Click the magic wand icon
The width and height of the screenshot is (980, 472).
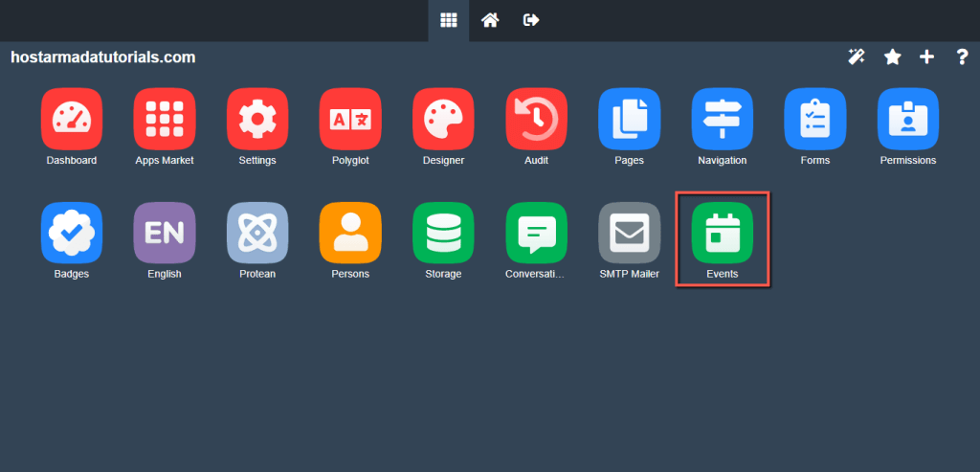coord(857,57)
